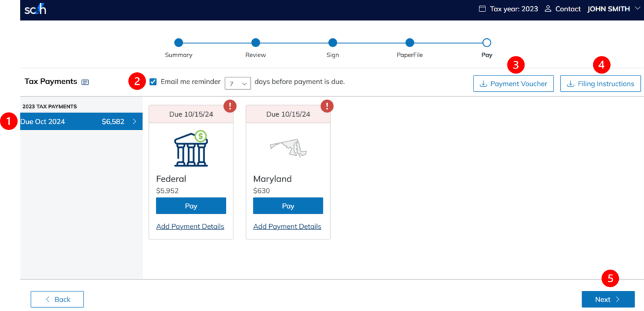
Task: Open Add Payment Details under Maryland
Action: pos(287,226)
